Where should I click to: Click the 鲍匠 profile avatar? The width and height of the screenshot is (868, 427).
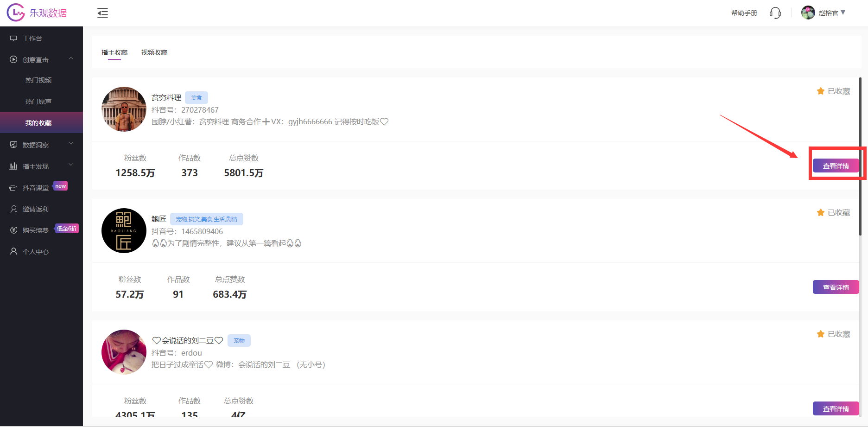coord(124,230)
